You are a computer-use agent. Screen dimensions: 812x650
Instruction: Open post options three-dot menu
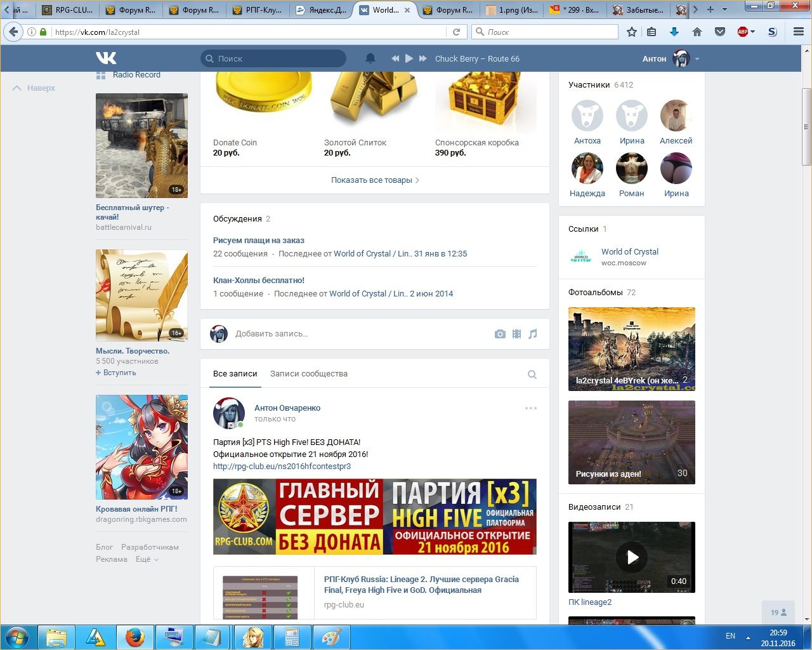click(531, 408)
